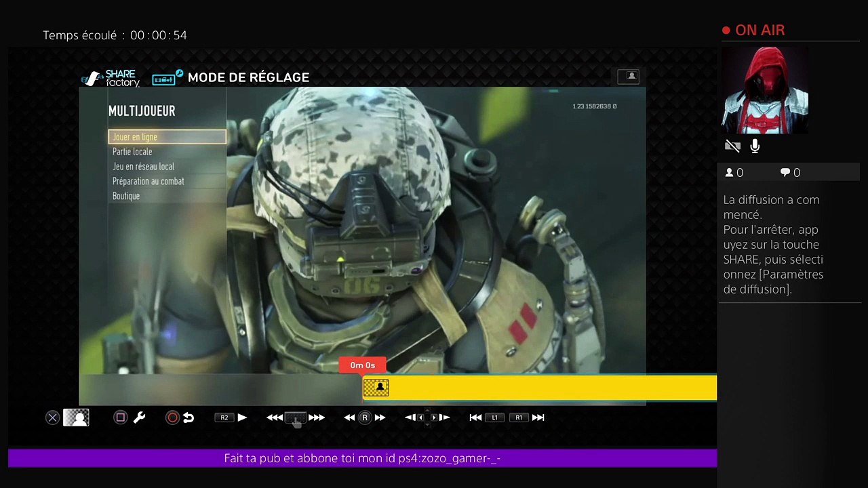Click the red circle controller button icon
The image size is (868, 488).
(172, 418)
